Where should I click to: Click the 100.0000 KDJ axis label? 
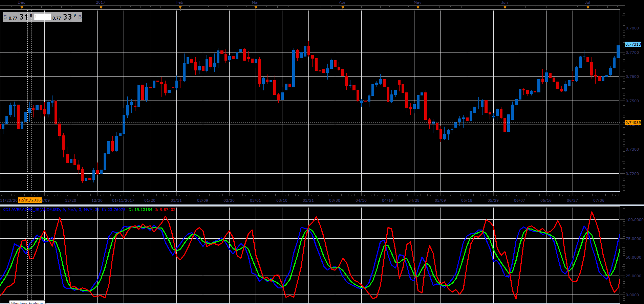pyautogui.click(x=634, y=220)
